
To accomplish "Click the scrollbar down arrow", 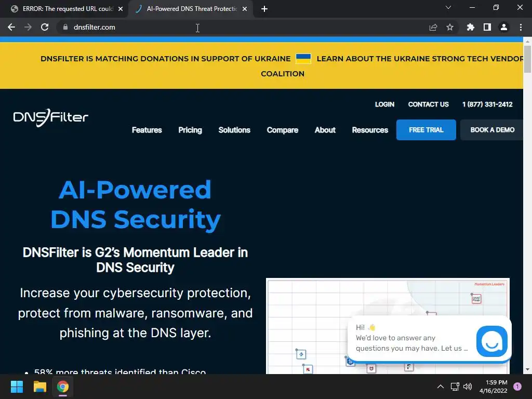I will point(527,369).
